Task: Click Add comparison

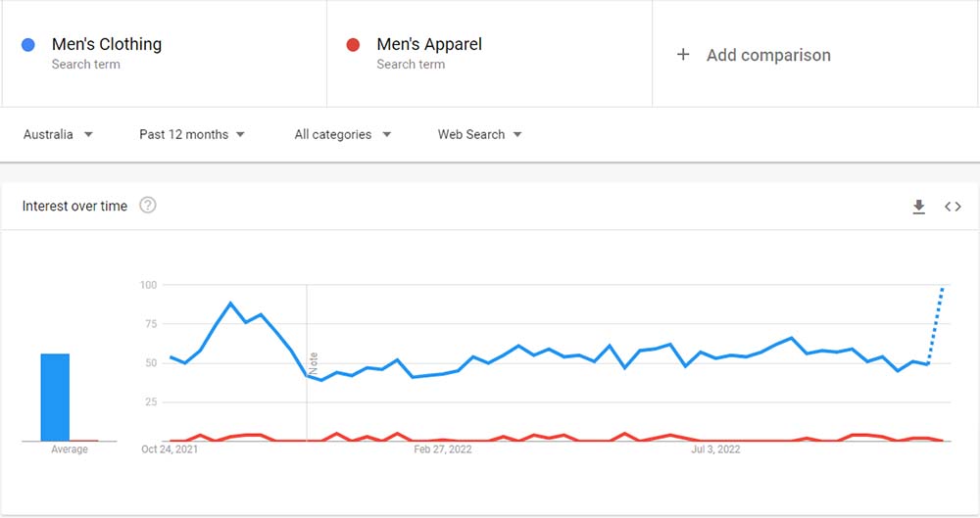Action: tap(768, 55)
